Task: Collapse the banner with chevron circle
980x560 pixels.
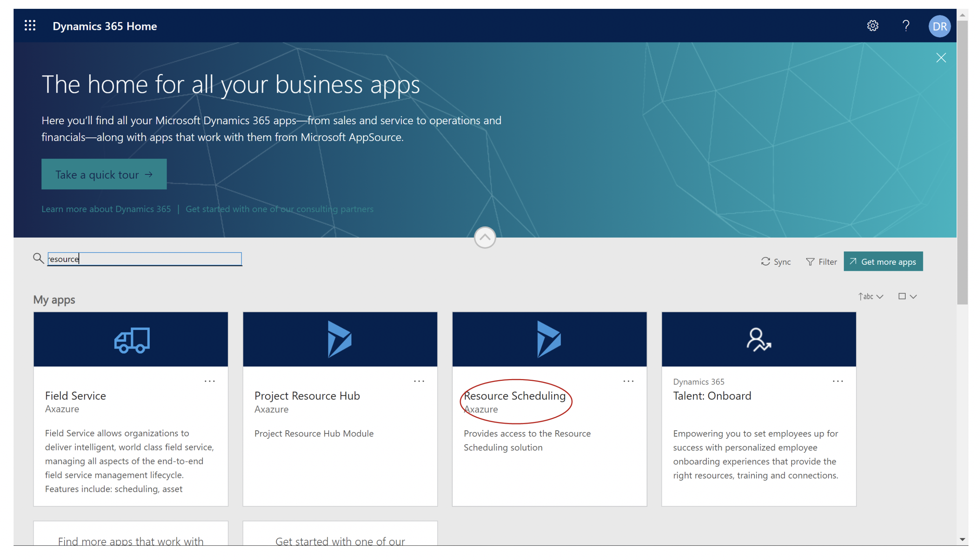Action: (485, 237)
